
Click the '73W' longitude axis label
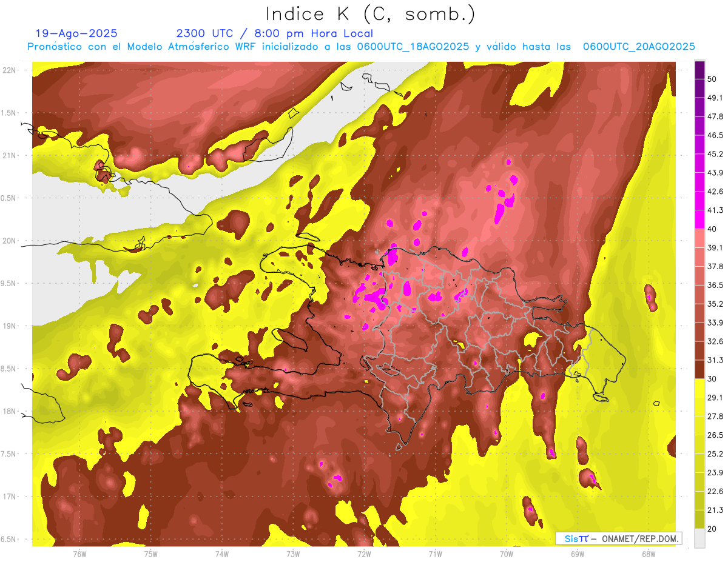click(x=292, y=554)
